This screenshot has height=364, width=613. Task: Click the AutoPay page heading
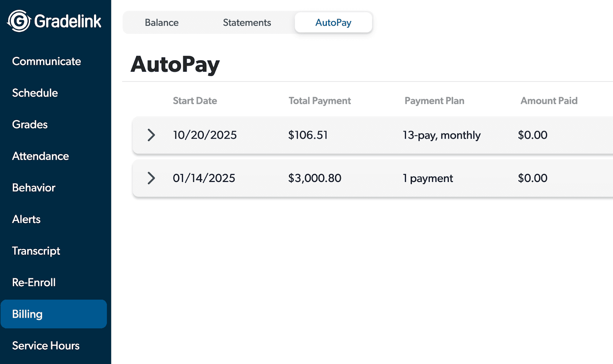click(175, 64)
